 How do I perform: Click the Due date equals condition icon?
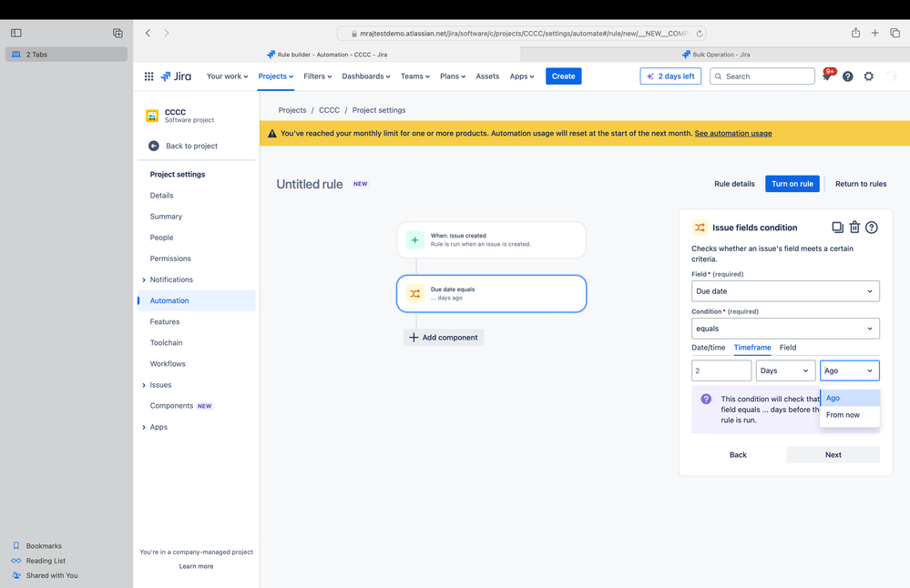pos(415,293)
